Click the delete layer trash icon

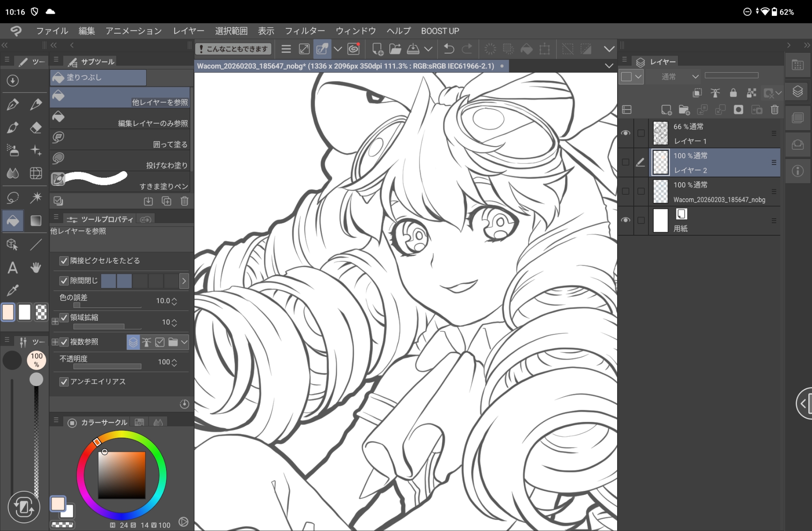[775, 110]
